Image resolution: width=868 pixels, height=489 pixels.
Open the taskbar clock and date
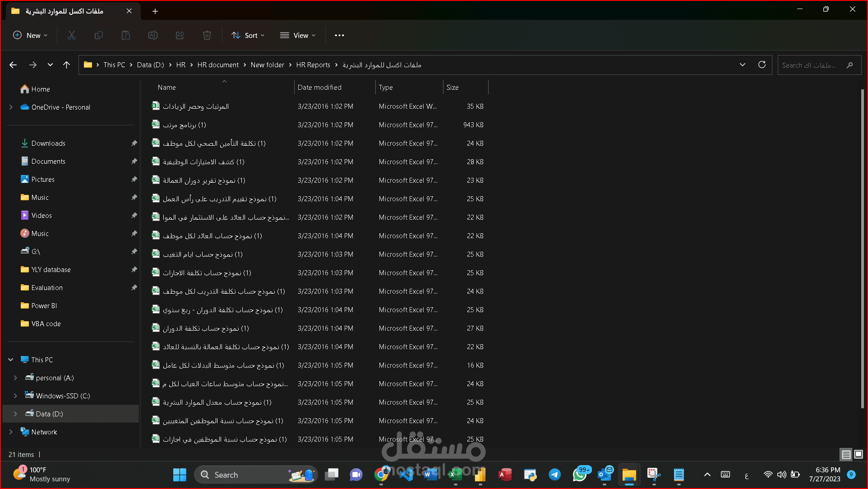pos(824,475)
